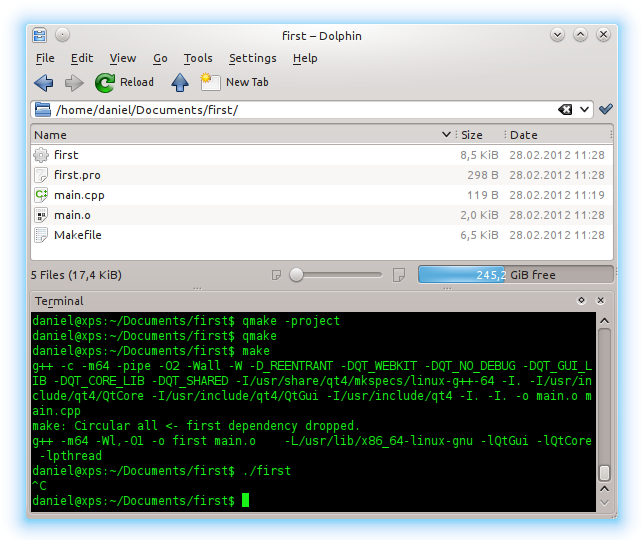Reload the current folder view

tap(124, 82)
